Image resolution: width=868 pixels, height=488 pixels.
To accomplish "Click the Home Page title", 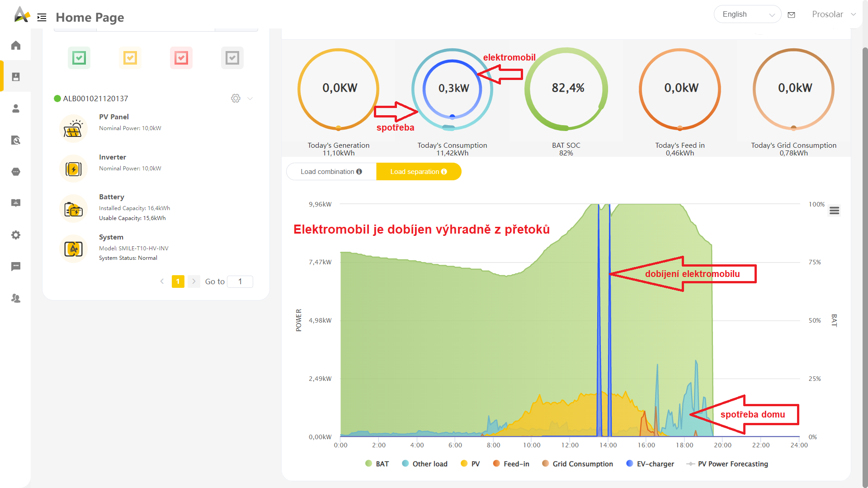I will [x=90, y=18].
